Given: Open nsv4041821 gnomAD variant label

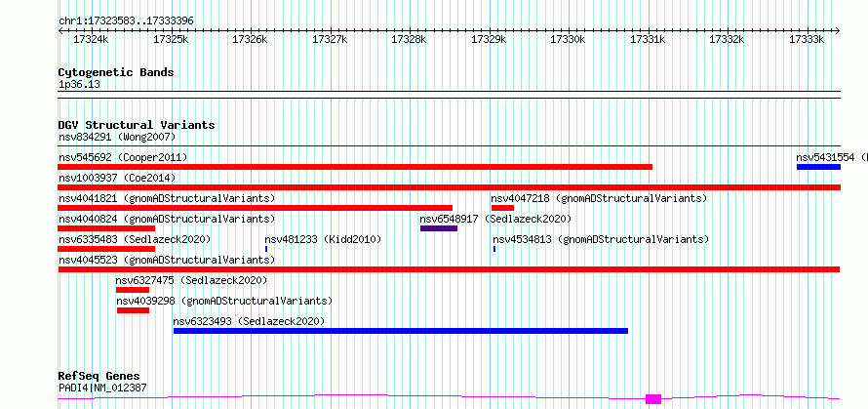Looking at the screenshot, I should point(167,198).
